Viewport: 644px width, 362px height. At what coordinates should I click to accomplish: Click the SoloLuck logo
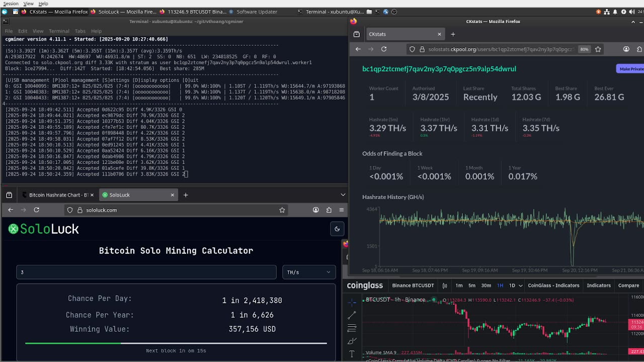(x=44, y=229)
